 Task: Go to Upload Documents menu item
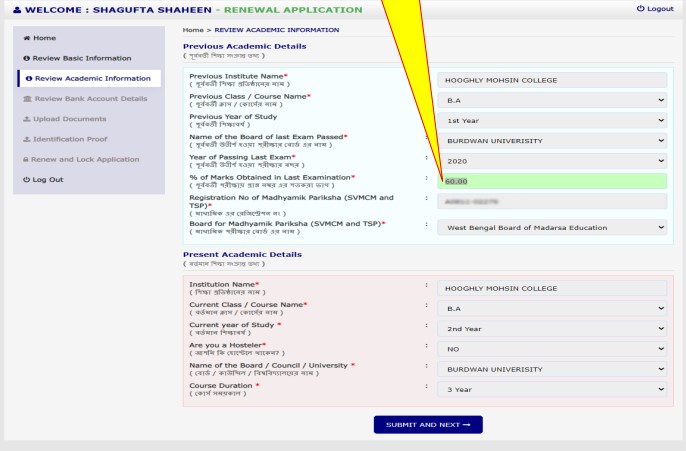pos(89,119)
